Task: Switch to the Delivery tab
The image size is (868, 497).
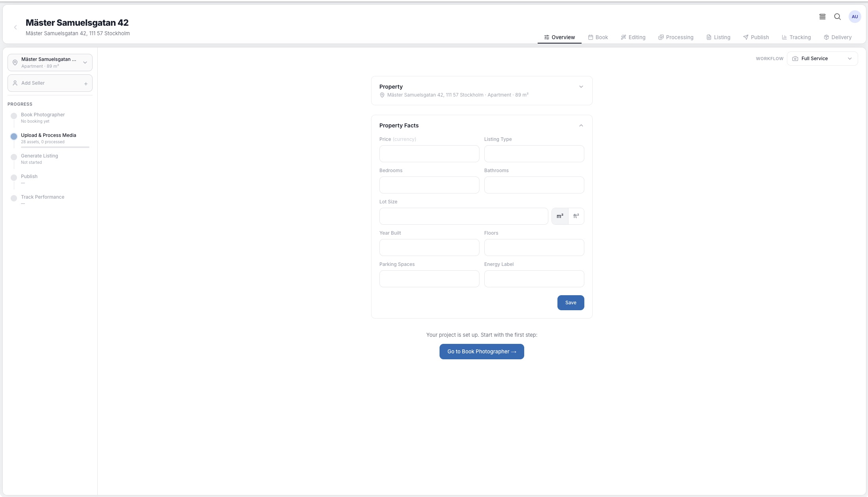Action: (x=838, y=37)
